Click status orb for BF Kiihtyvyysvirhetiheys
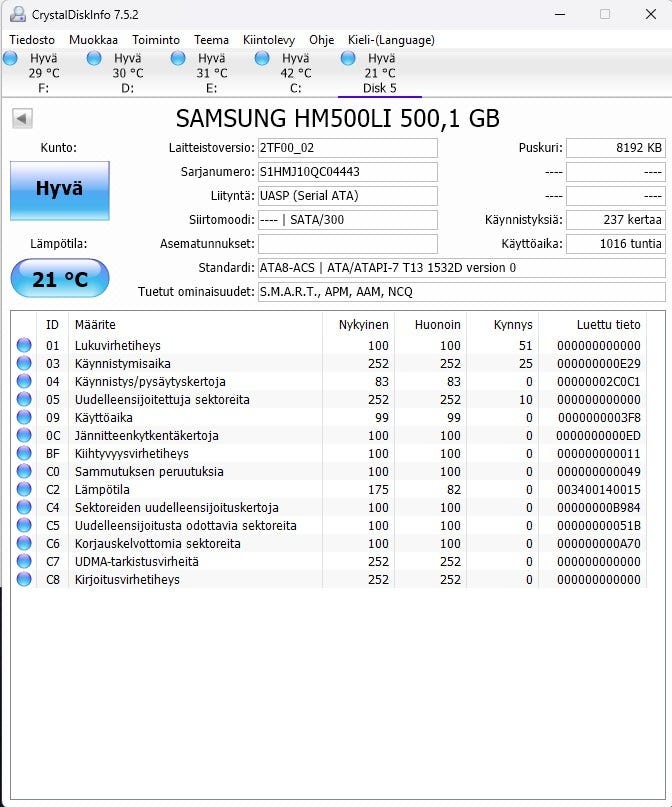This screenshot has width=672, height=807. click(24, 453)
